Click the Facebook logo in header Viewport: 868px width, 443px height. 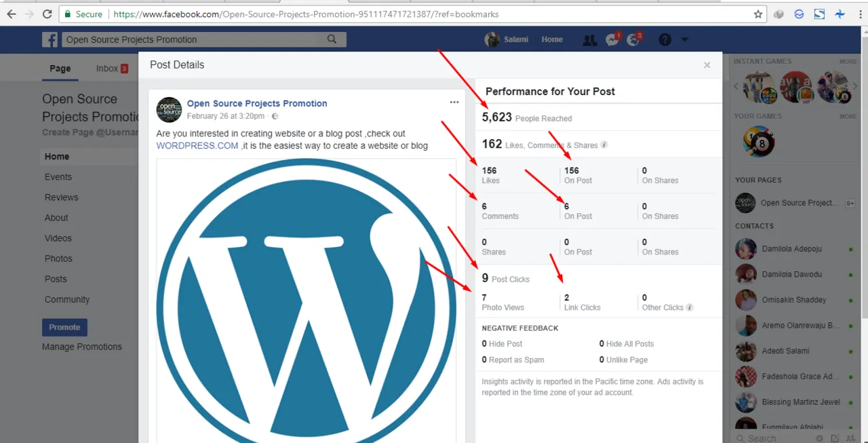50,39
